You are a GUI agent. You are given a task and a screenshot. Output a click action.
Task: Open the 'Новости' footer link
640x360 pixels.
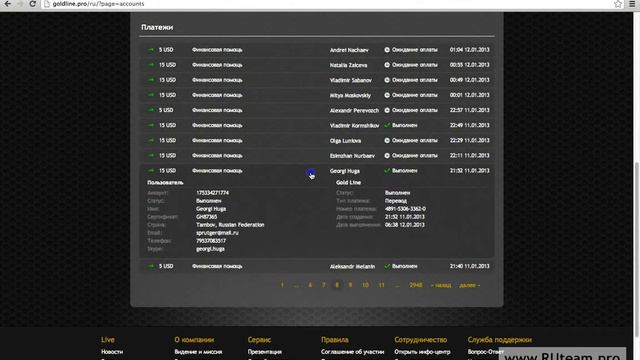click(x=112, y=352)
